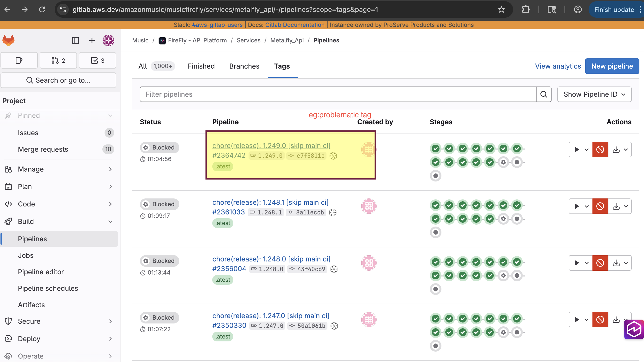Switch to the Finished tab
644x362 pixels.
coord(201,66)
